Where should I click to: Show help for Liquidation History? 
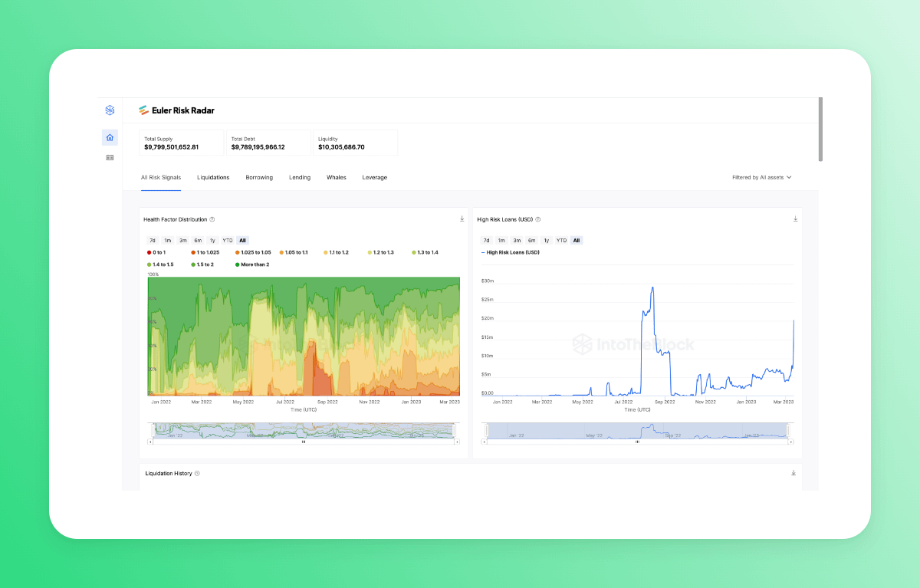click(197, 474)
